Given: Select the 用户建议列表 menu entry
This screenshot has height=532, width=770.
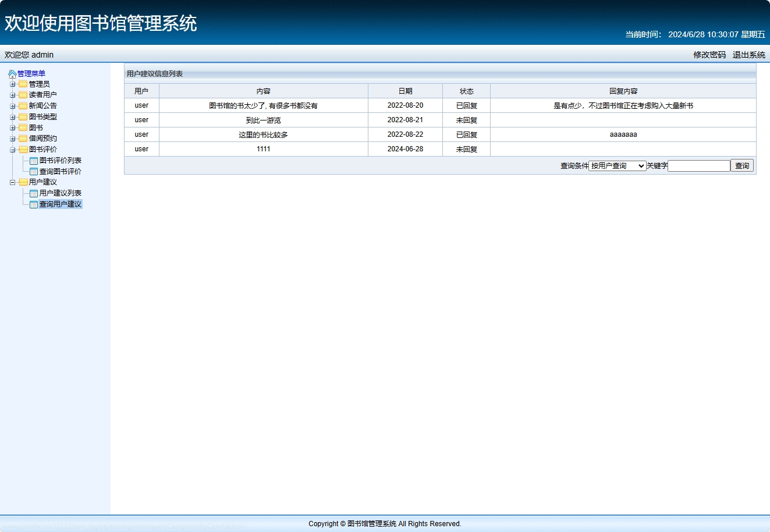Looking at the screenshot, I should click(x=59, y=193).
